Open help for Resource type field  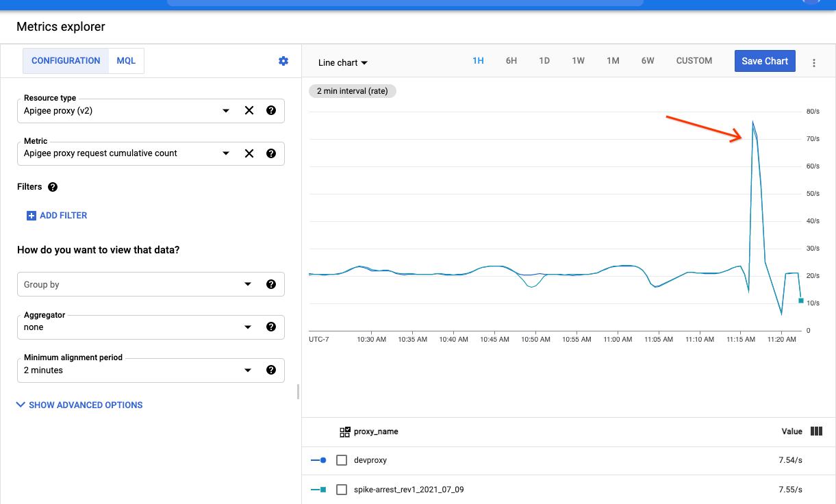[x=271, y=110]
